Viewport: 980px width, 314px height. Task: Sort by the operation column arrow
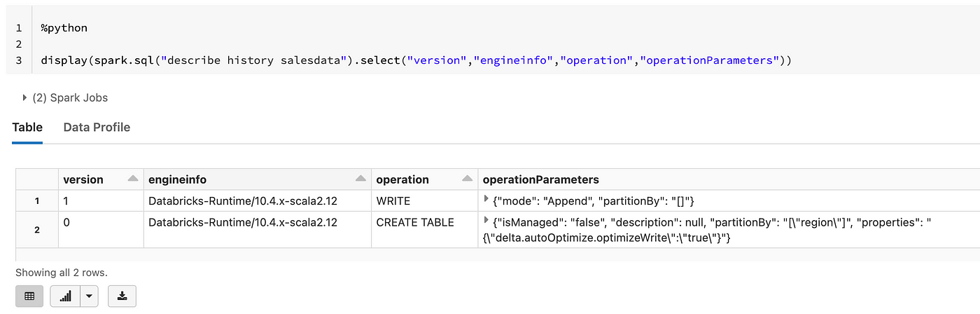pyautogui.click(x=468, y=179)
